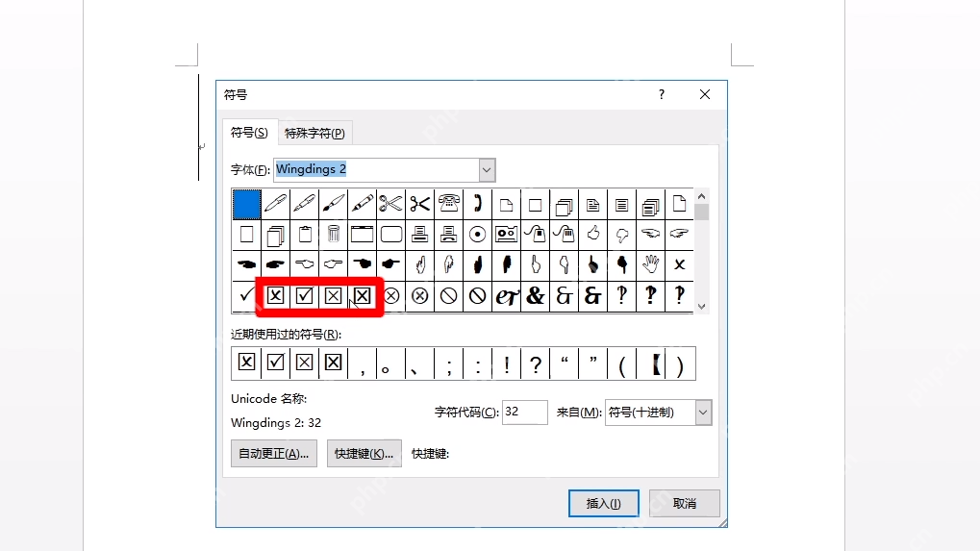Click the Wingdings 2 font field
Viewport: 980px width, 551px height.
pos(377,170)
